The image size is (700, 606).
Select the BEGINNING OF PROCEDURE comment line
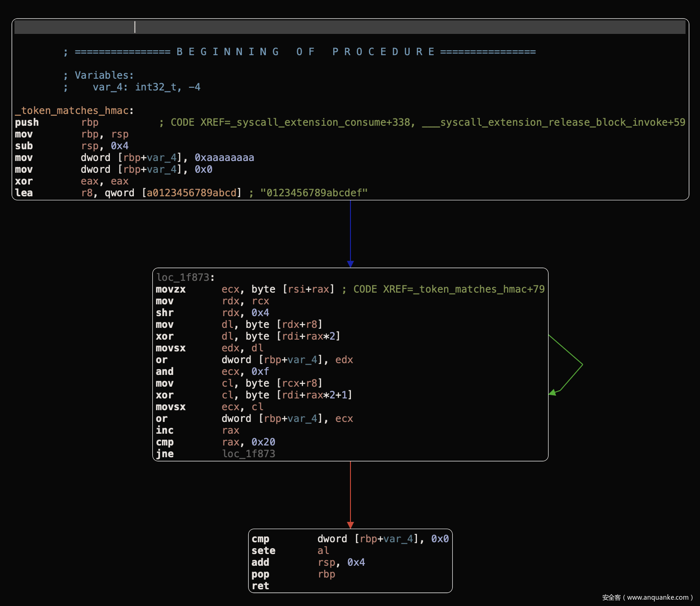pyautogui.click(x=299, y=52)
